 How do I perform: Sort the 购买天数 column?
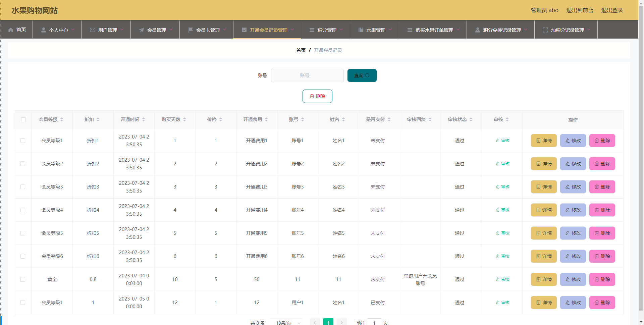(184, 119)
